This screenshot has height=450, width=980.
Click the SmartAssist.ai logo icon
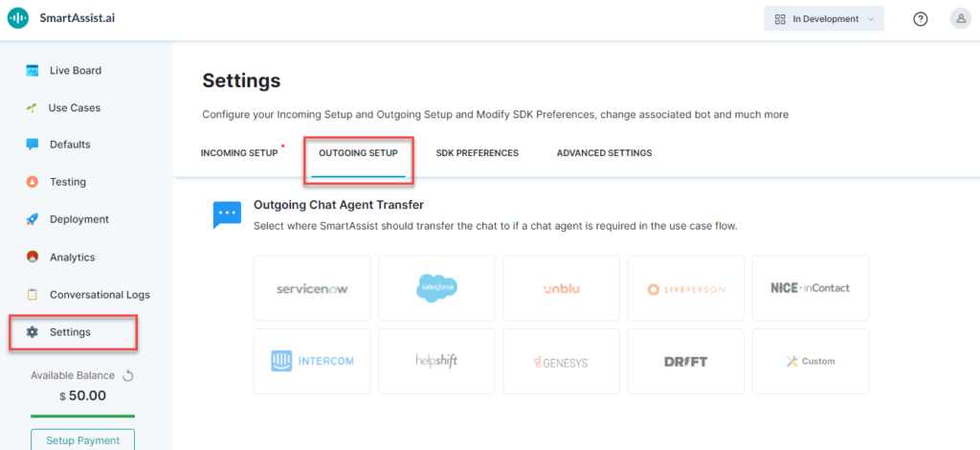click(x=17, y=18)
